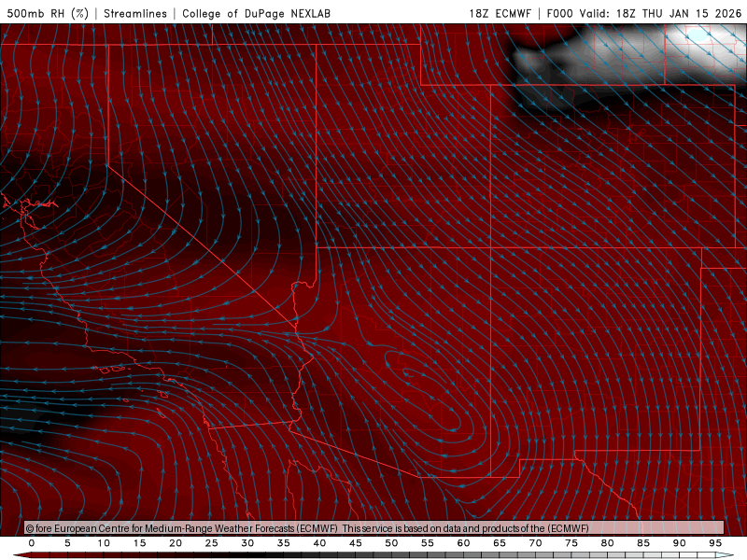Click colorbar label "50"
Screen dimensions: 747x560
pos(391,543)
